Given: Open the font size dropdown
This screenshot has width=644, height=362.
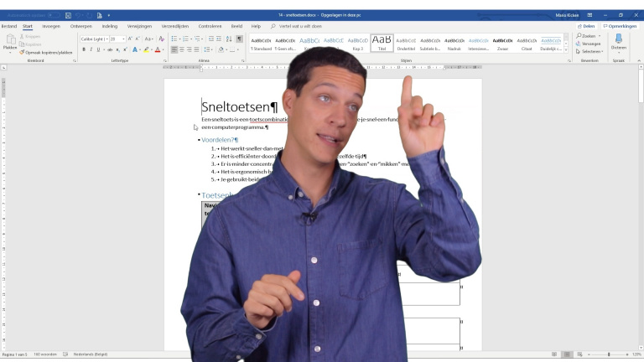Looking at the screenshot, I should [123, 39].
